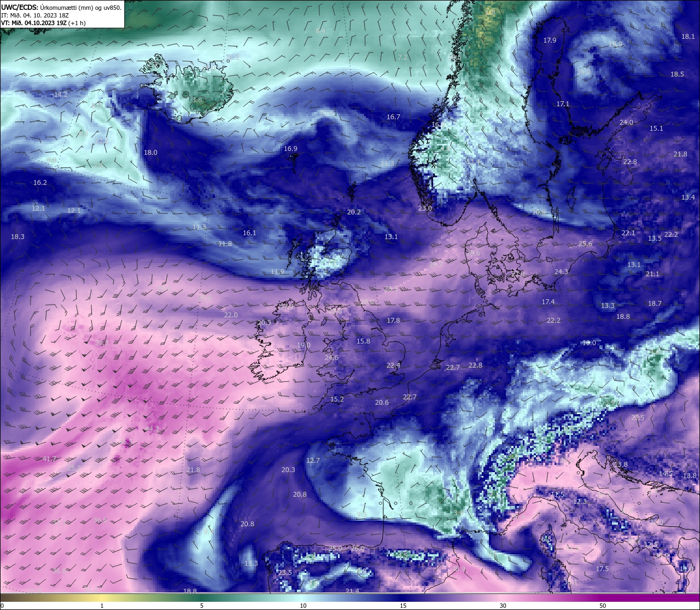700x610 pixels.
Task: Click the 5 label on the color scale
Action: 202,606
